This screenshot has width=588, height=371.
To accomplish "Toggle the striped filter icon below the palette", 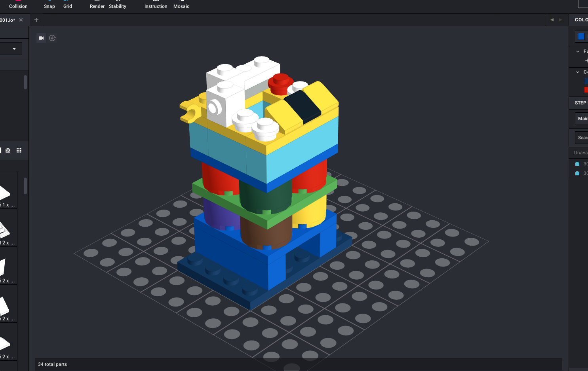I will click(8, 150).
